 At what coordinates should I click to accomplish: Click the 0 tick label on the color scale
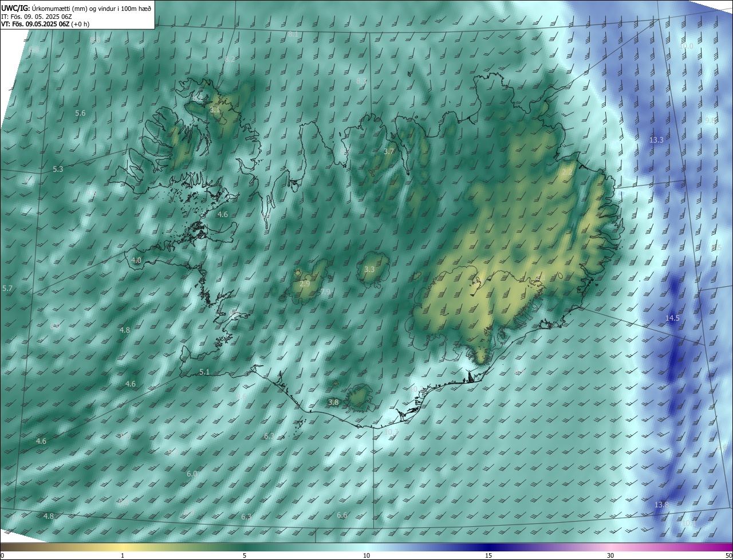2,555
